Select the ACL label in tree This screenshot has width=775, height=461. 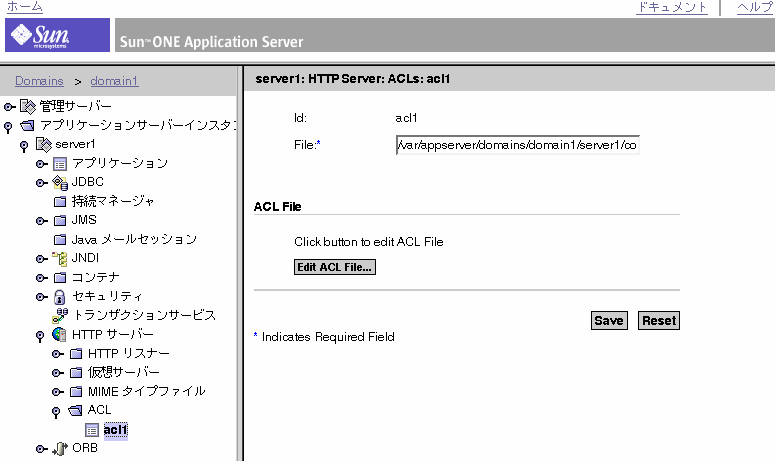pos(99,410)
